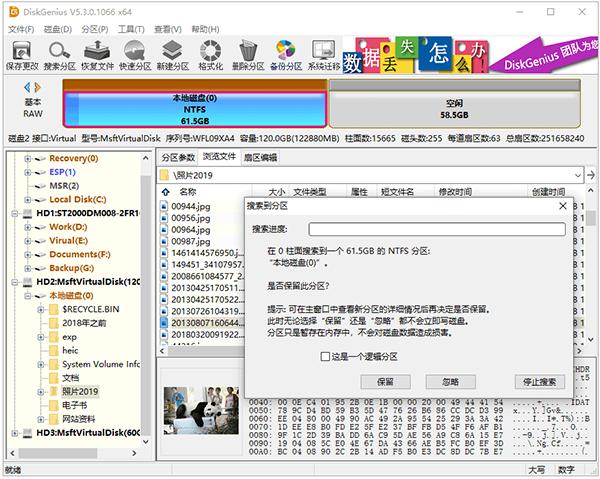Launch the 恢复文件 tool

pos(97,56)
